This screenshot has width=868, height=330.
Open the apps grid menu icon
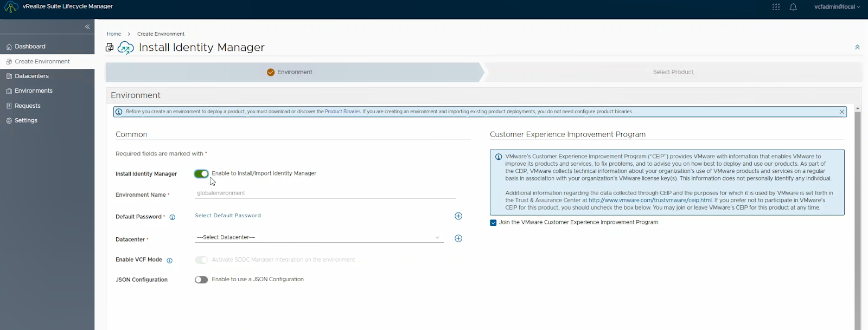point(776,7)
